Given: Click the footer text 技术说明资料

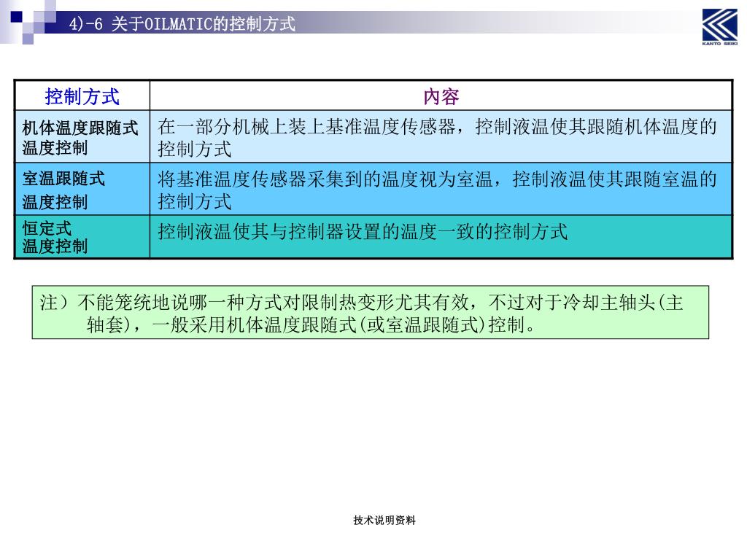Looking at the screenshot, I should pos(384,521).
